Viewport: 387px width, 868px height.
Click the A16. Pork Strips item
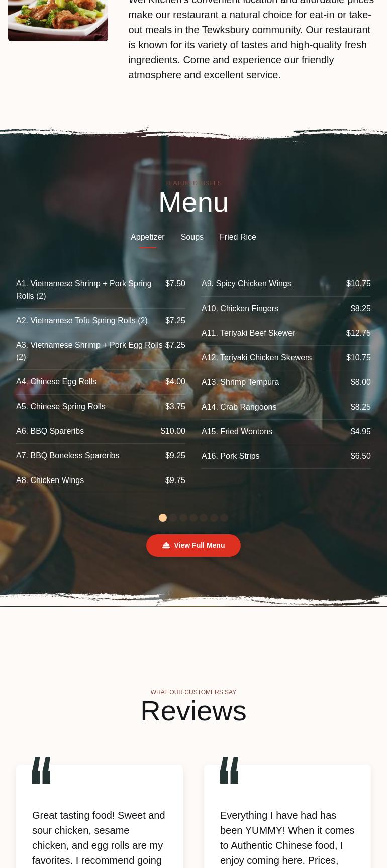coord(286,456)
